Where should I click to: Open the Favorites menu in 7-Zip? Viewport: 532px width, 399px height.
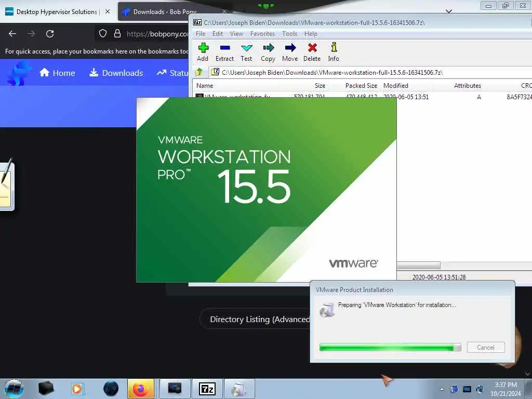(x=262, y=34)
